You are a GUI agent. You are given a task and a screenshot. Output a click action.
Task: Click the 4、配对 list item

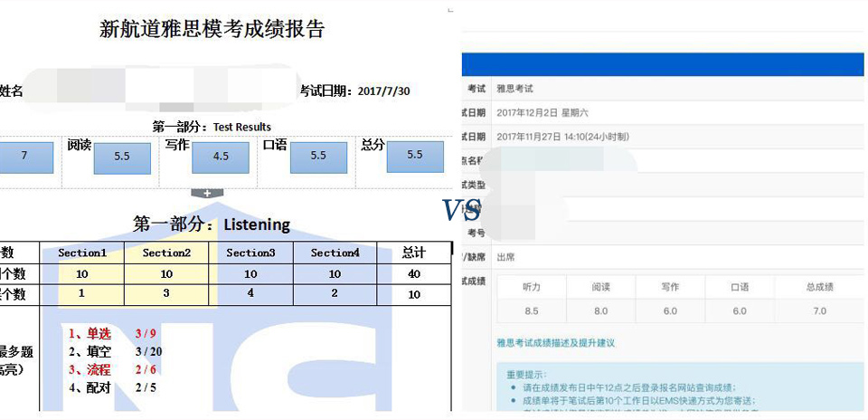(x=90, y=387)
